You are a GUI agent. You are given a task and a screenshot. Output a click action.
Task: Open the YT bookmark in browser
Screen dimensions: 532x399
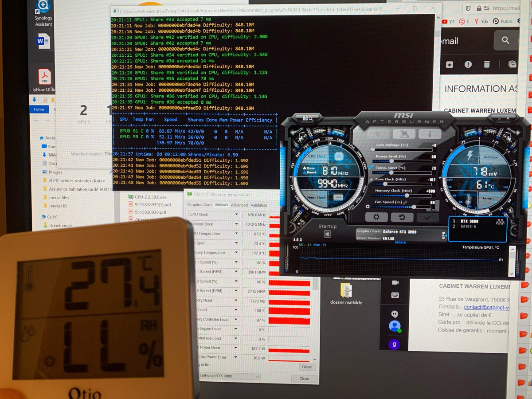click(448, 21)
